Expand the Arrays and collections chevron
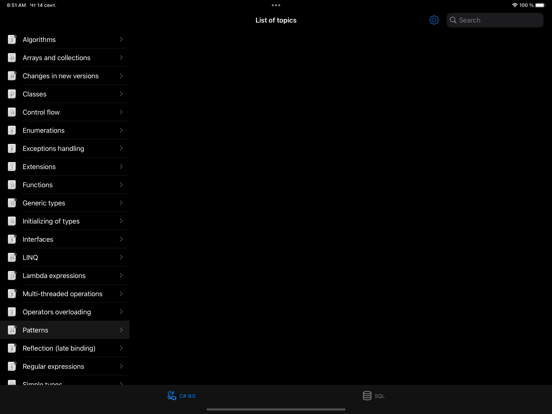 (x=121, y=57)
